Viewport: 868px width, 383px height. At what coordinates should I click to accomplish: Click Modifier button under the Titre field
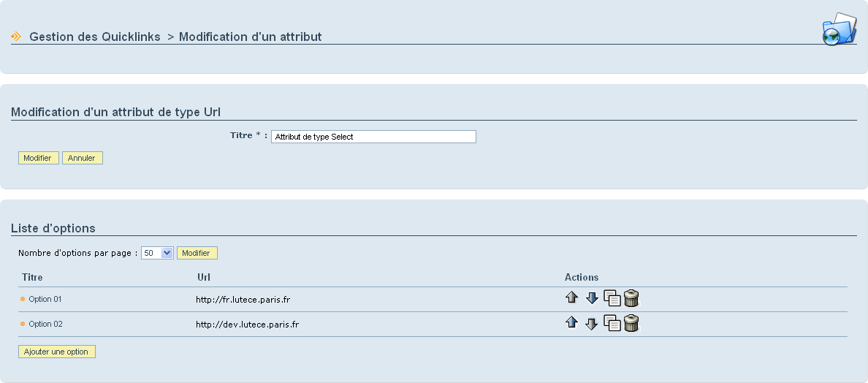click(38, 159)
